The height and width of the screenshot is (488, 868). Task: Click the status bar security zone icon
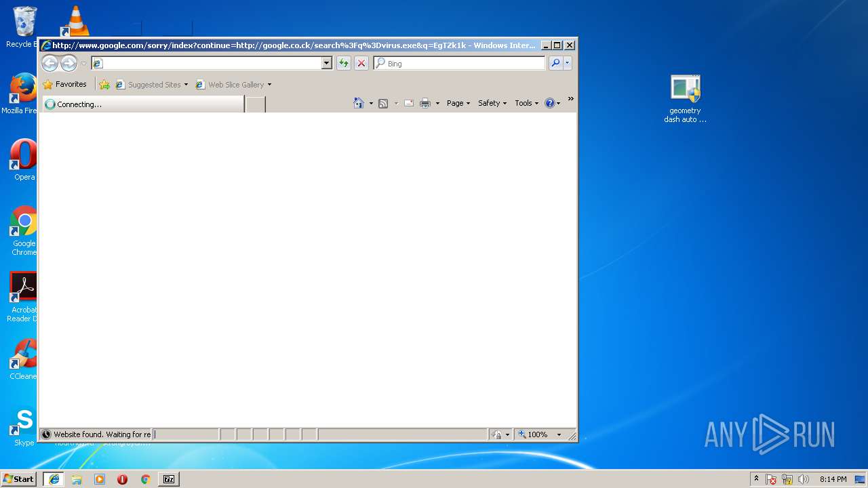[x=497, y=434]
